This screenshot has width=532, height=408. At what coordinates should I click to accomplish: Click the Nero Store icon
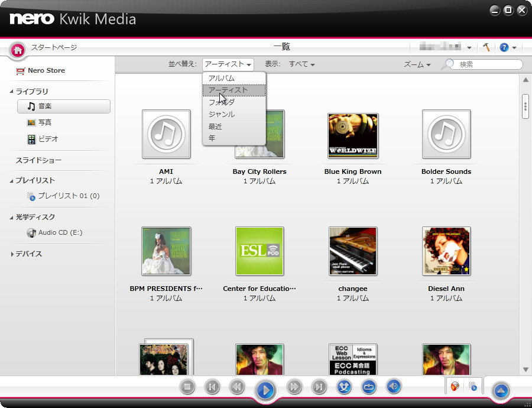[21, 70]
